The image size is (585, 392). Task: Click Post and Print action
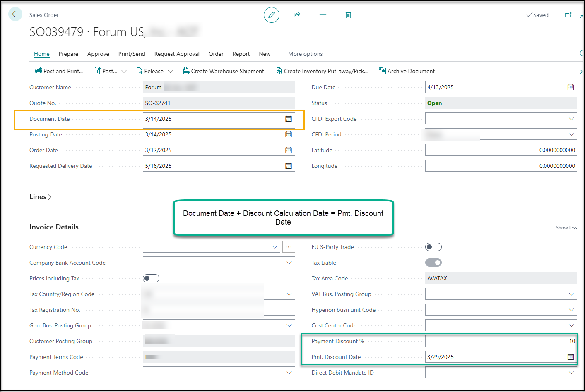click(59, 71)
